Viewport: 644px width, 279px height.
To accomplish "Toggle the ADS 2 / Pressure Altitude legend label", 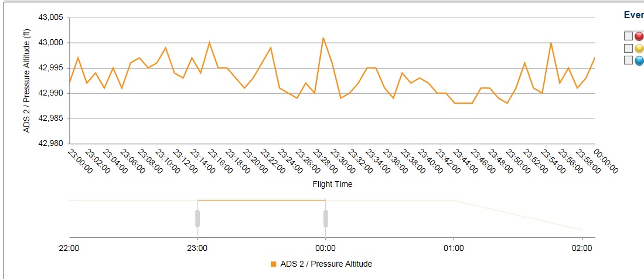I will [326, 264].
